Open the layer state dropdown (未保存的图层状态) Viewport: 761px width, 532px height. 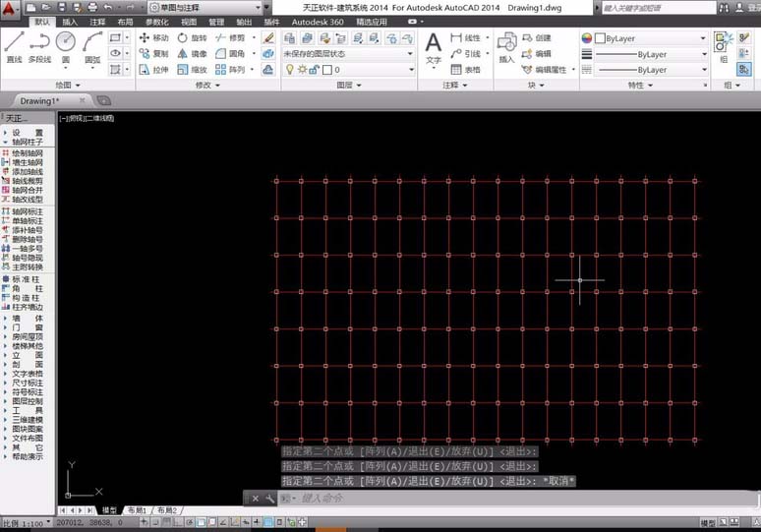(x=348, y=54)
